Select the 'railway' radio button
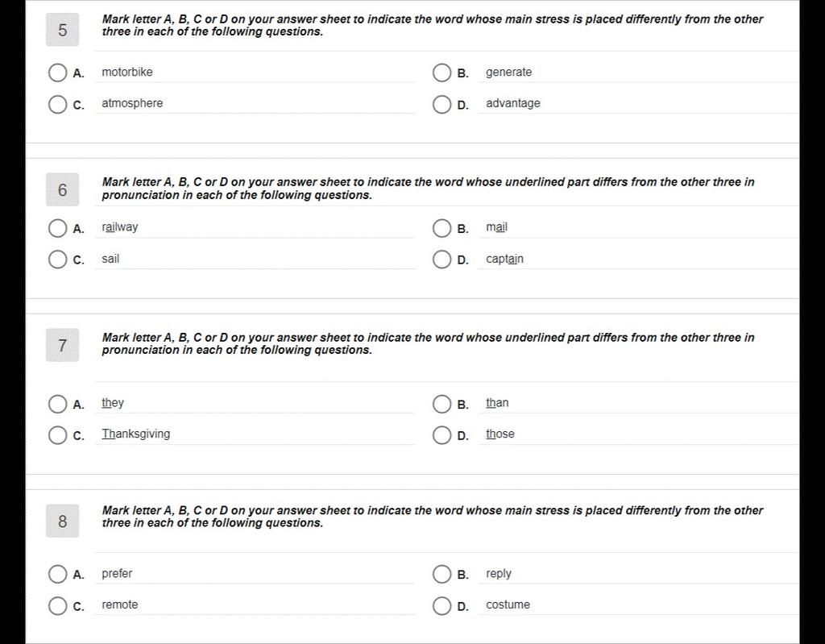The height and width of the screenshot is (644, 825). point(57,228)
